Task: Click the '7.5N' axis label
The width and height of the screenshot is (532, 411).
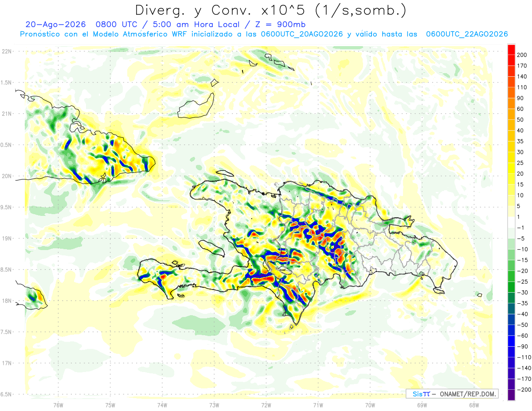Action: point(6,332)
